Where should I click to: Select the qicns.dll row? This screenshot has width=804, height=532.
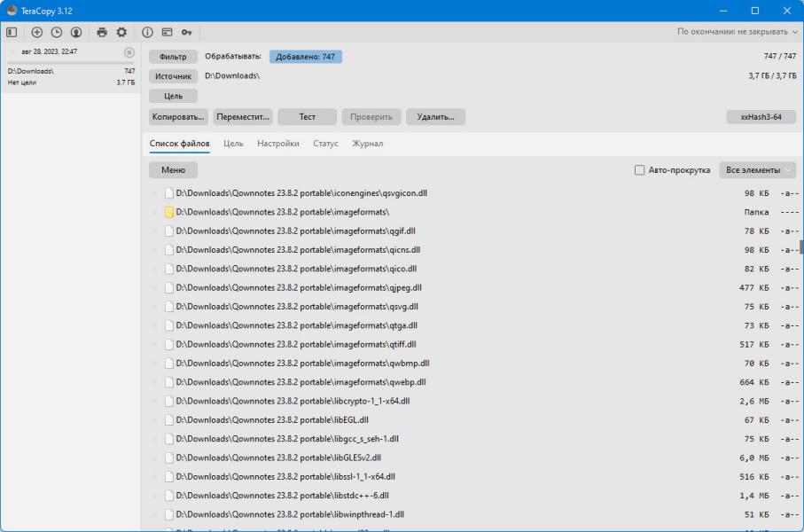point(473,250)
